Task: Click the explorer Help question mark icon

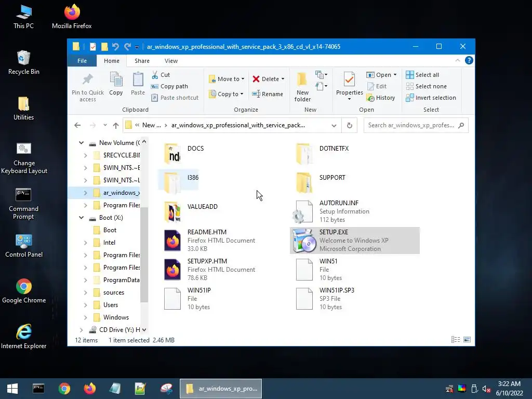Action: click(x=469, y=60)
